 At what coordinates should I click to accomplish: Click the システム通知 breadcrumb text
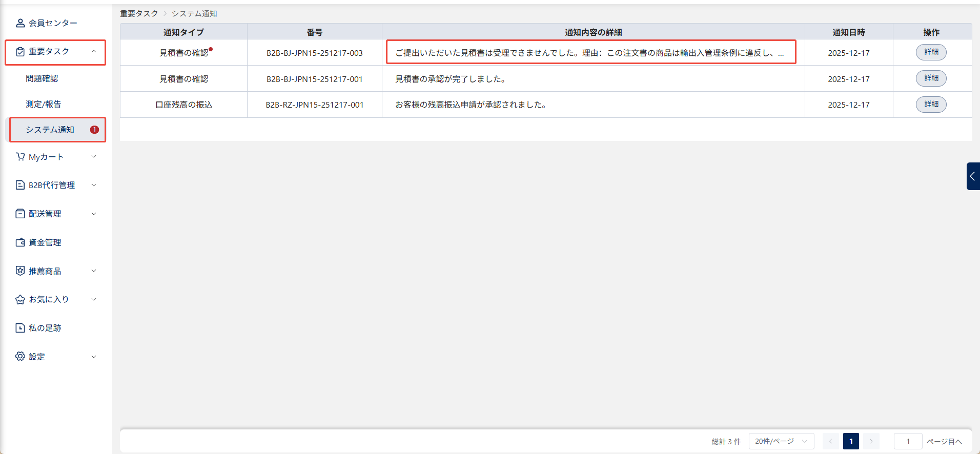pyautogui.click(x=194, y=13)
